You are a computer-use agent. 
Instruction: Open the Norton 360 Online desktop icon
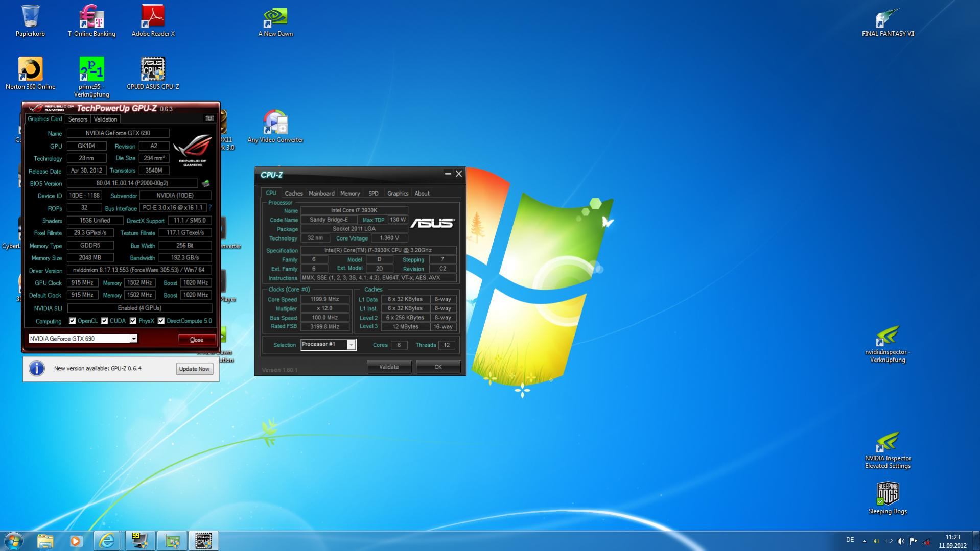point(30,74)
